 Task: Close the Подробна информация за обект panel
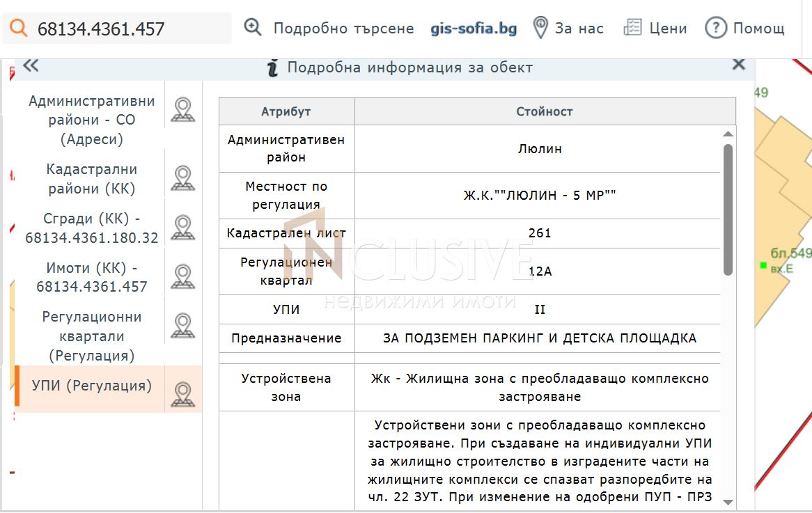739,64
